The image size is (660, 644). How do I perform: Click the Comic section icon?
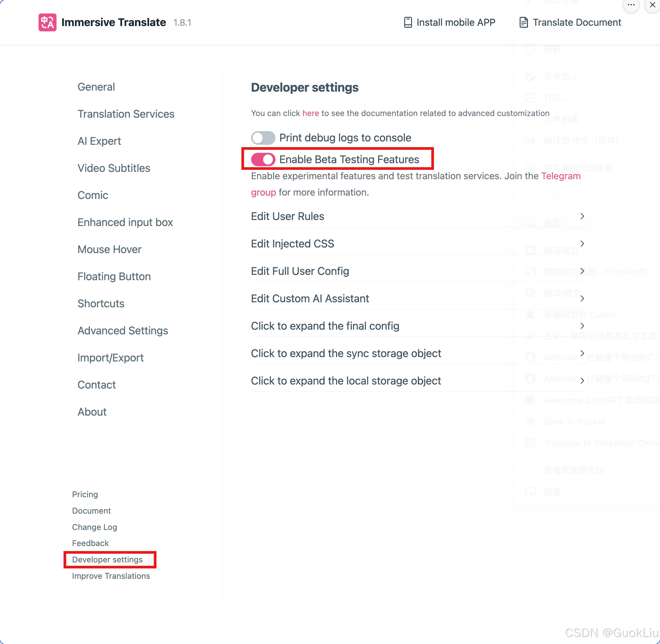(93, 195)
